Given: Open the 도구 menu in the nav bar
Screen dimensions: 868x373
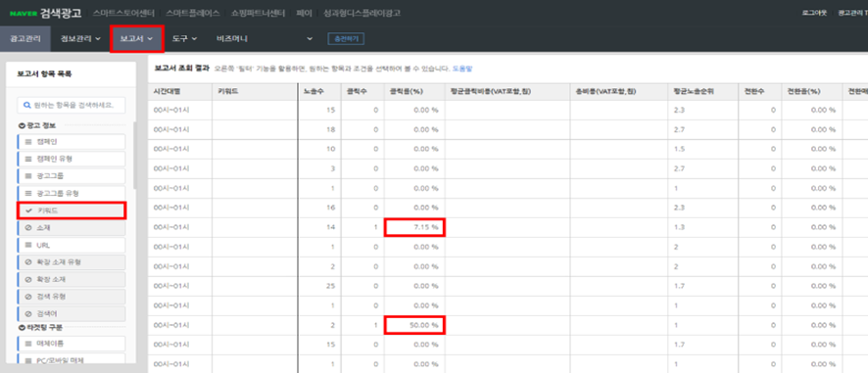Looking at the screenshot, I should click(184, 39).
